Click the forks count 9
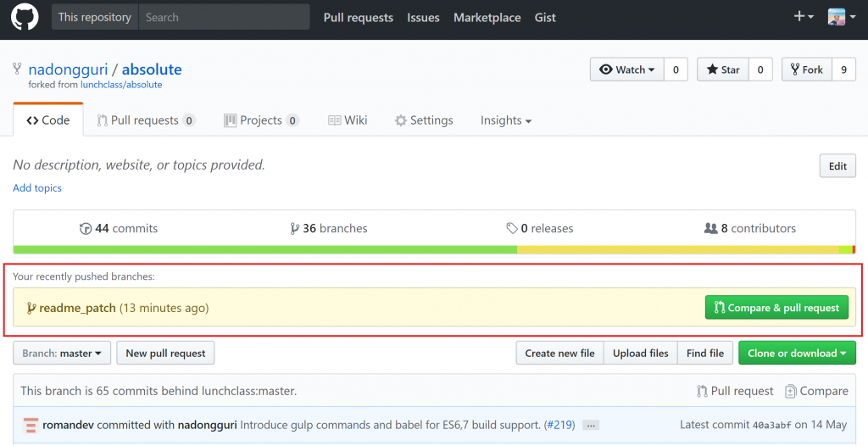Screen dimensions: 868x446 [843, 70]
